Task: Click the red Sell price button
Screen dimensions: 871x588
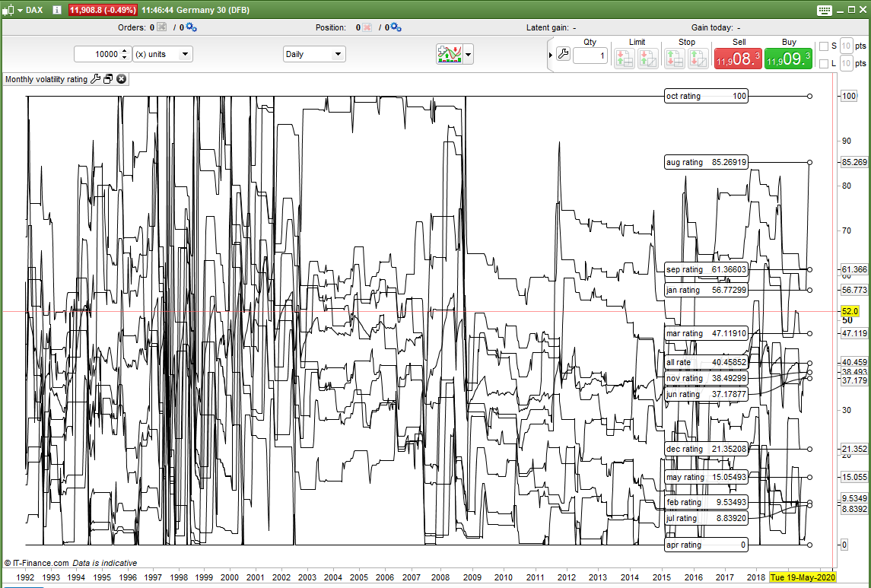Action: [x=737, y=59]
